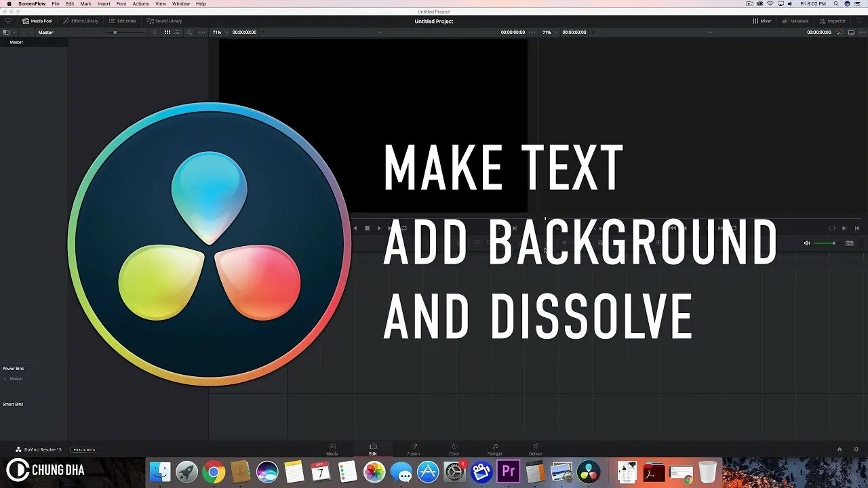This screenshot has height=488, width=868.
Task: Click the DIM audio button
Action: 849,243
